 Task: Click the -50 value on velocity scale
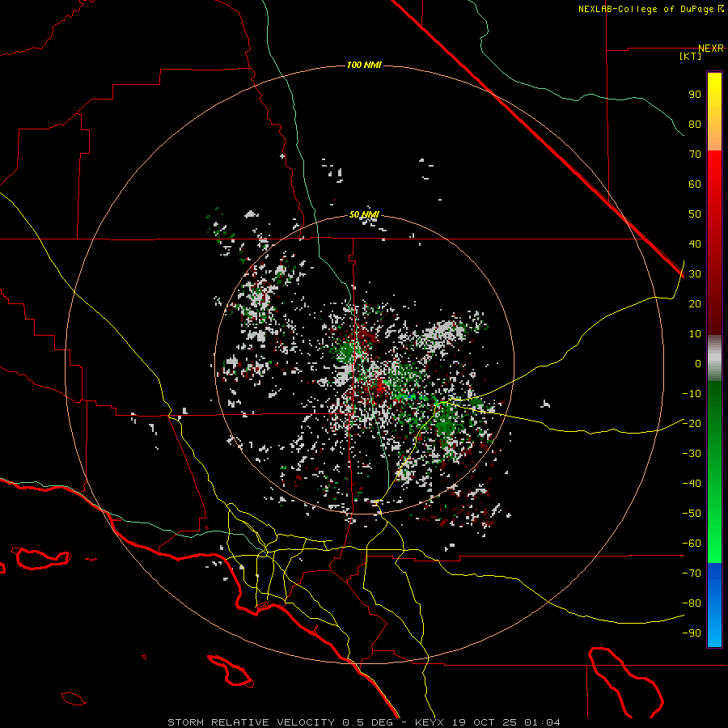tap(692, 513)
